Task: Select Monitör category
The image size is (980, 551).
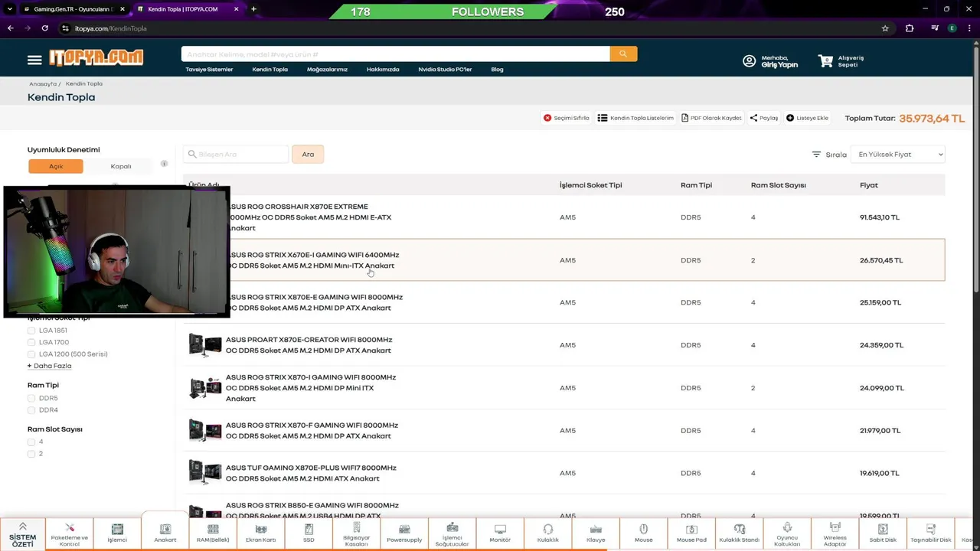Action: click(500, 534)
